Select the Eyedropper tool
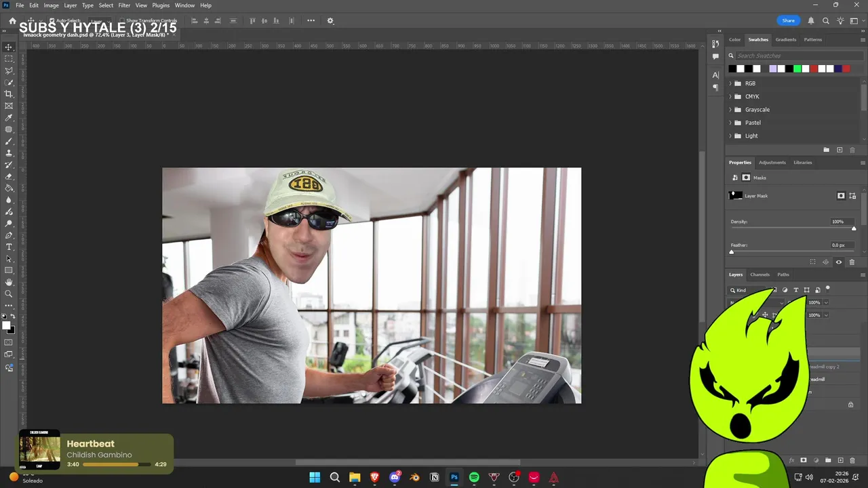This screenshot has height=488, width=868. click(9, 118)
